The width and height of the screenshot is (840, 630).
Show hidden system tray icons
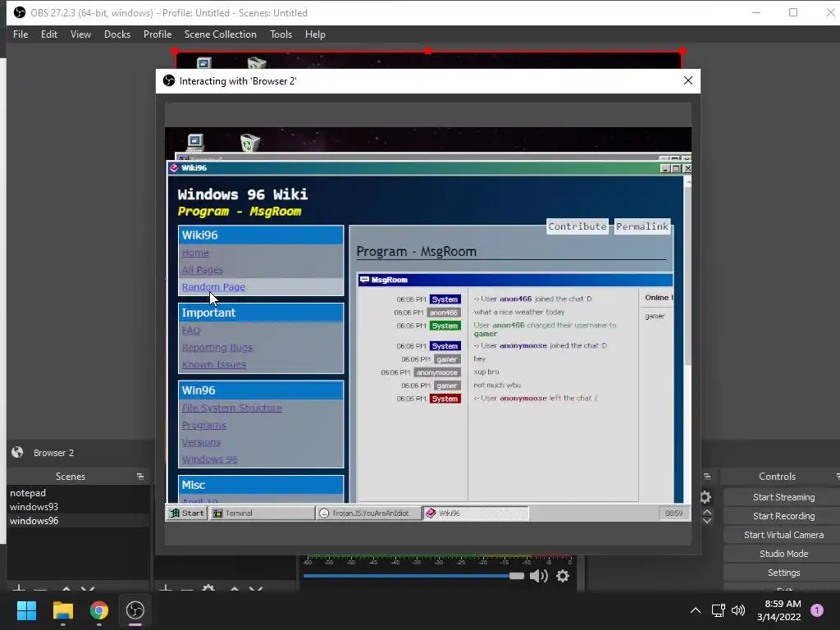point(695,610)
